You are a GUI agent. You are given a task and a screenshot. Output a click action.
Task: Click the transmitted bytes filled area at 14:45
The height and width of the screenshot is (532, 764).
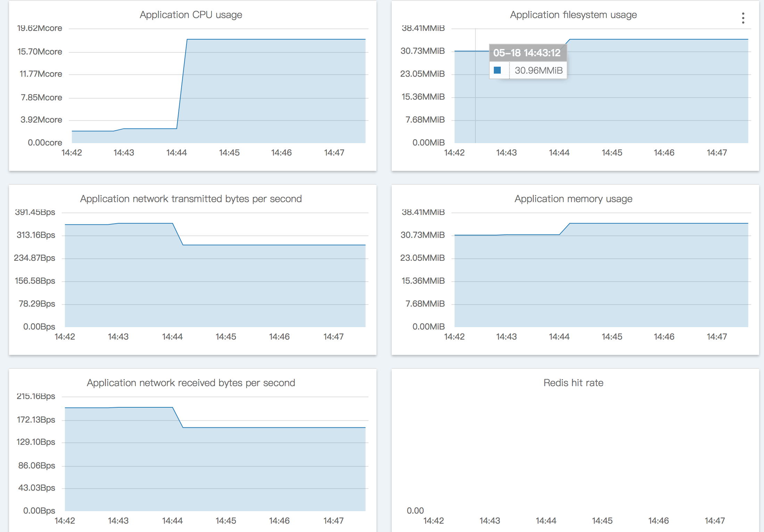tap(226, 286)
